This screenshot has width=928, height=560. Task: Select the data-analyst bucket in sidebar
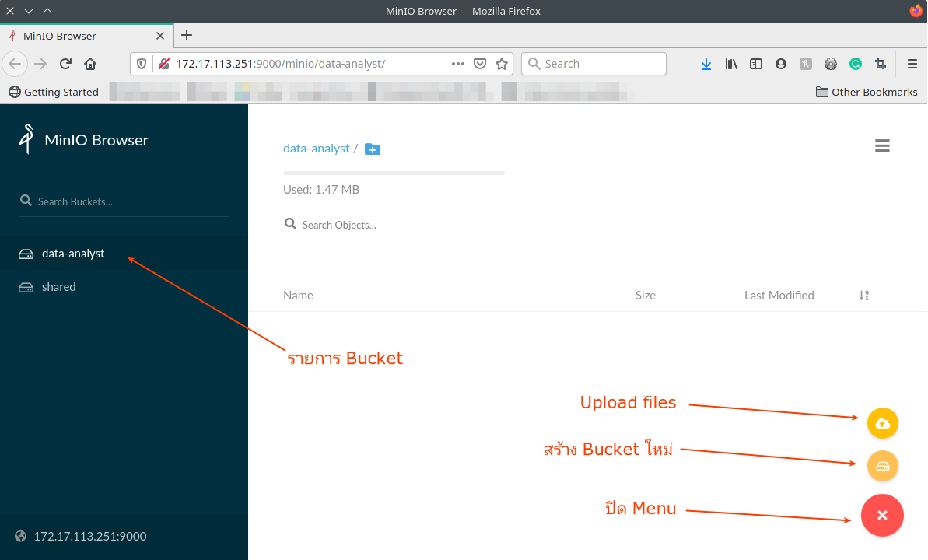pyautogui.click(x=72, y=254)
